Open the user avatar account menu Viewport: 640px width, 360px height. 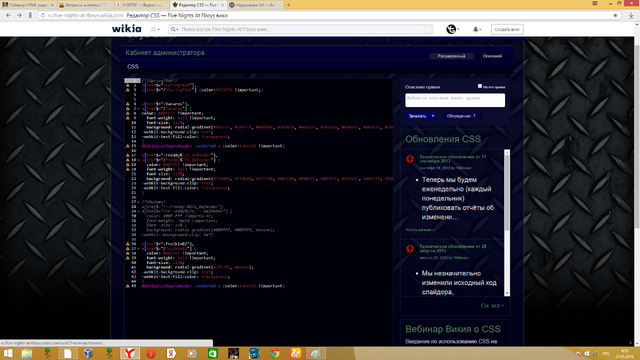click(x=452, y=29)
